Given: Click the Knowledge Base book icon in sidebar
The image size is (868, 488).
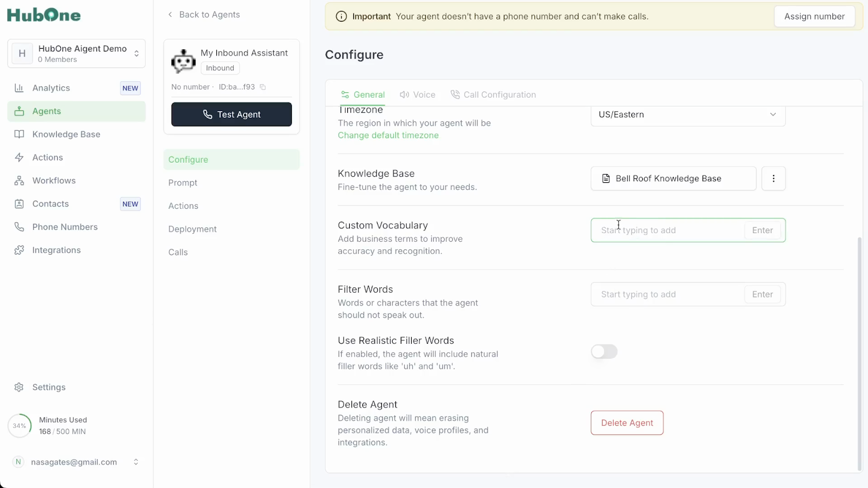Looking at the screenshot, I should [19, 134].
